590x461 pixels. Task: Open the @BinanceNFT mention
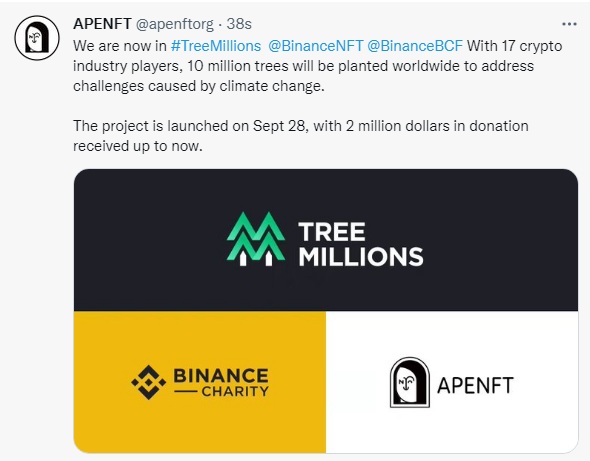coord(316,46)
